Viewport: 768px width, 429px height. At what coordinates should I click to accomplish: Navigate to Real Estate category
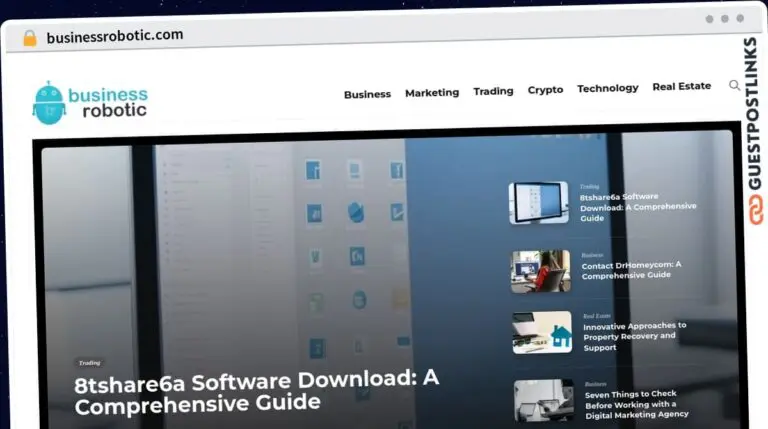[681, 86]
